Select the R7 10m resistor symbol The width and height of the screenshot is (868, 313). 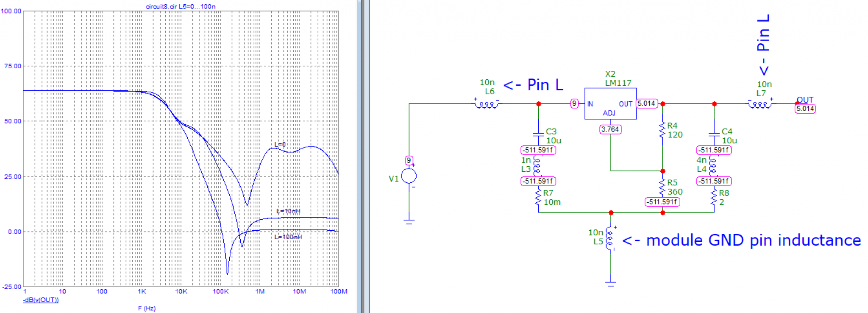point(538,197)
